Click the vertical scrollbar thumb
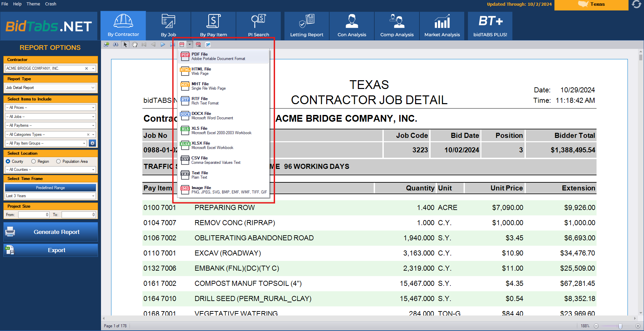 pyautogui.click(x=641, y=57)
